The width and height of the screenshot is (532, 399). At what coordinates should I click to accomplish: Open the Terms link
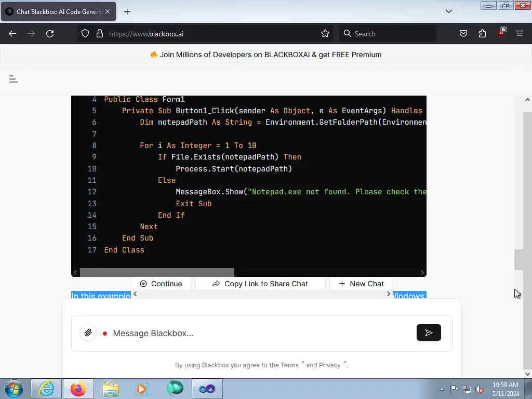[289, 365]
